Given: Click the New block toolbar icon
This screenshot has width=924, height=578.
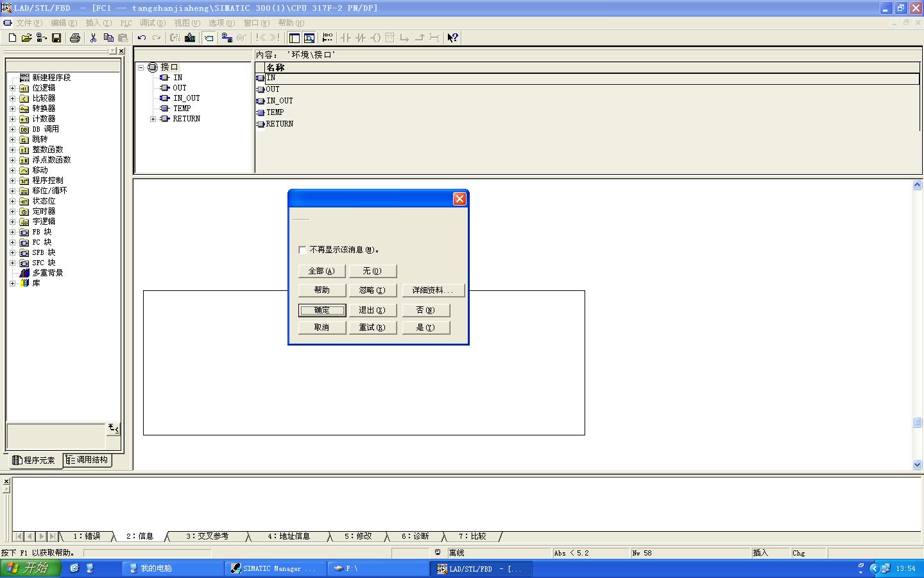Looking at the screenshot, I should pyautogui.click(x=12, y=38).
